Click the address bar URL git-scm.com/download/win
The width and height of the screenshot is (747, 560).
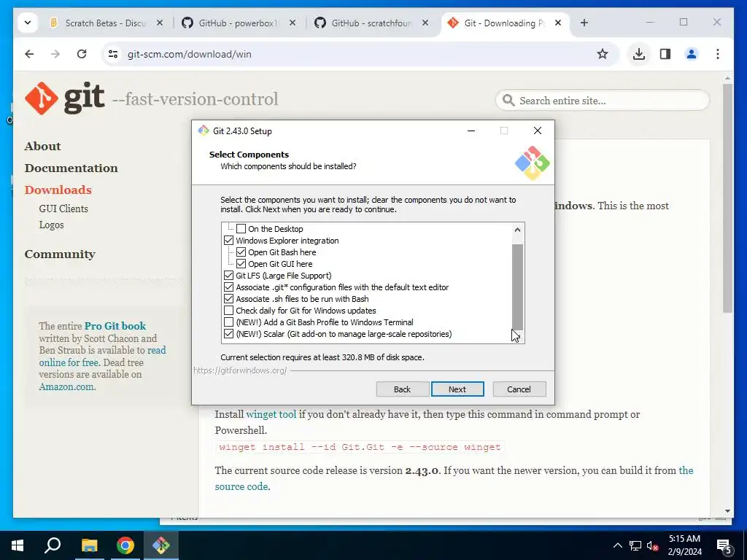(189, 54)
